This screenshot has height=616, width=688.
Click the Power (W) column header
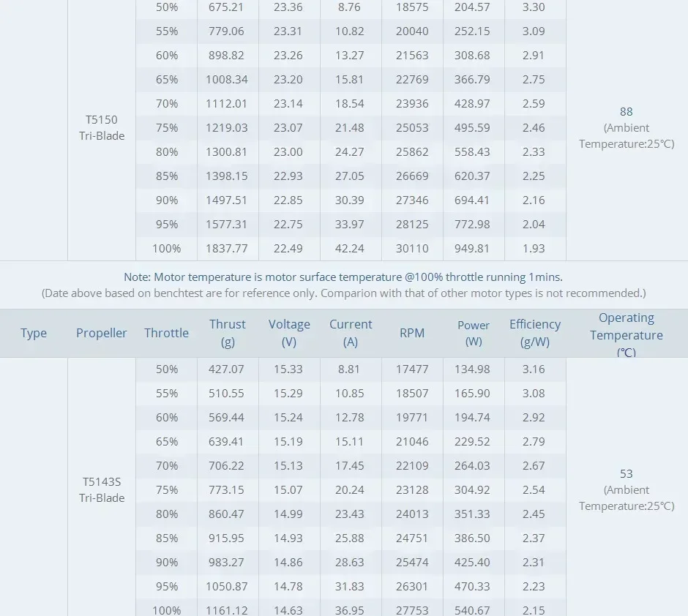coord(474,333)
